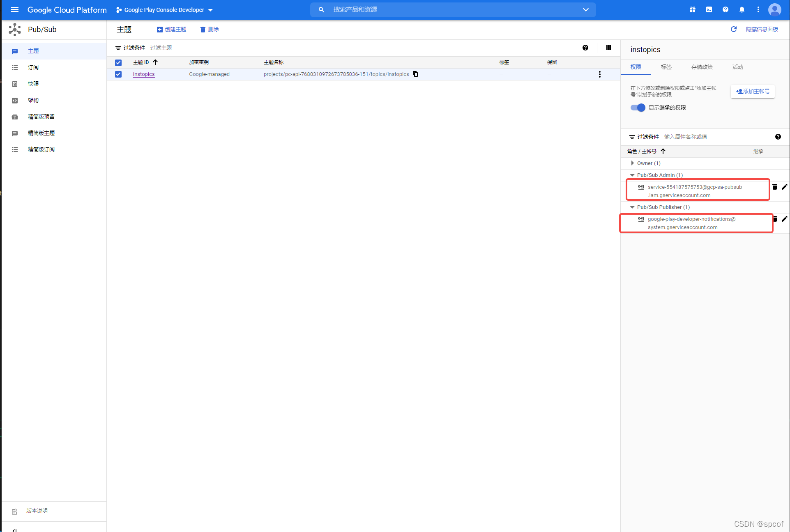This screenshot has width=790, height=532.
Task: Collapse the Pub/Sub Publisher (1) group
Action: click(632, 207)
